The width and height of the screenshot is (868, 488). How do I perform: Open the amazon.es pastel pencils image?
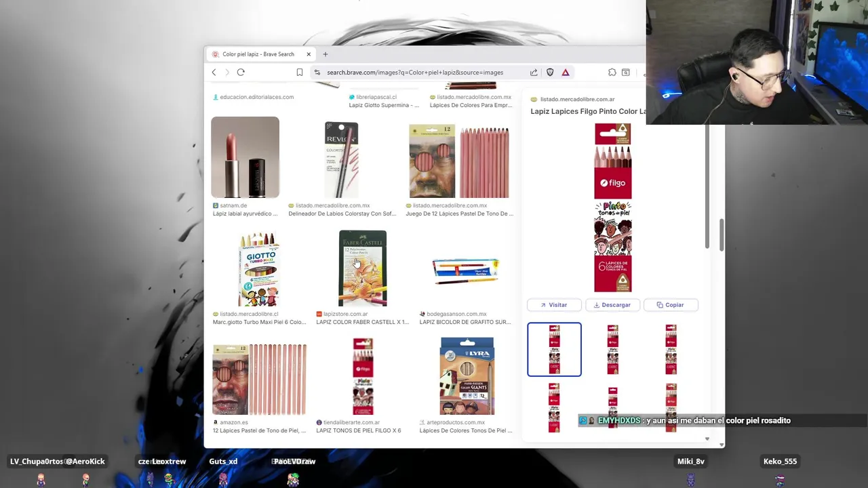260,380
